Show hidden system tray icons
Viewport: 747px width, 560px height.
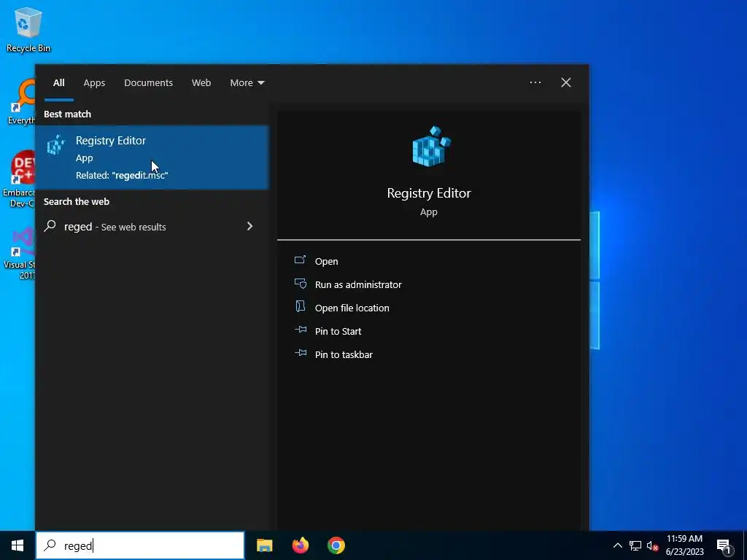click(617, 545)
